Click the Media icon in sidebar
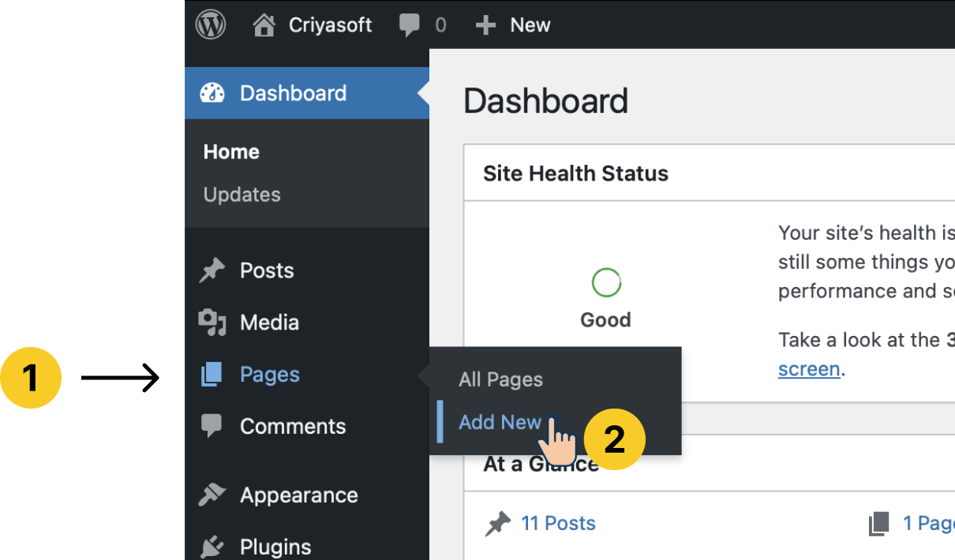Image resolution: width=955 pixels, height=560 pixels. pos(212,322)
